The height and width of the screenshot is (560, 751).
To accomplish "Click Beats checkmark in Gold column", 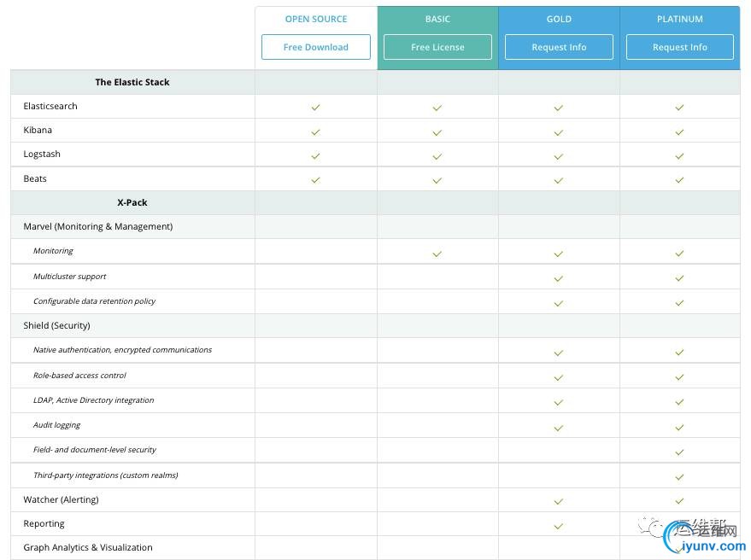I will point(559,180).
